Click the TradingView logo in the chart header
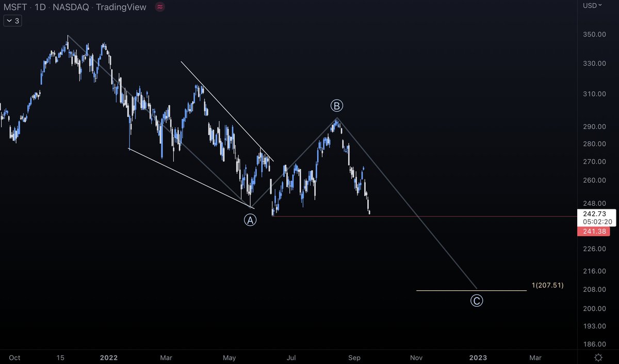This screenshot has height=364, width=619. [x=121, y=7]
